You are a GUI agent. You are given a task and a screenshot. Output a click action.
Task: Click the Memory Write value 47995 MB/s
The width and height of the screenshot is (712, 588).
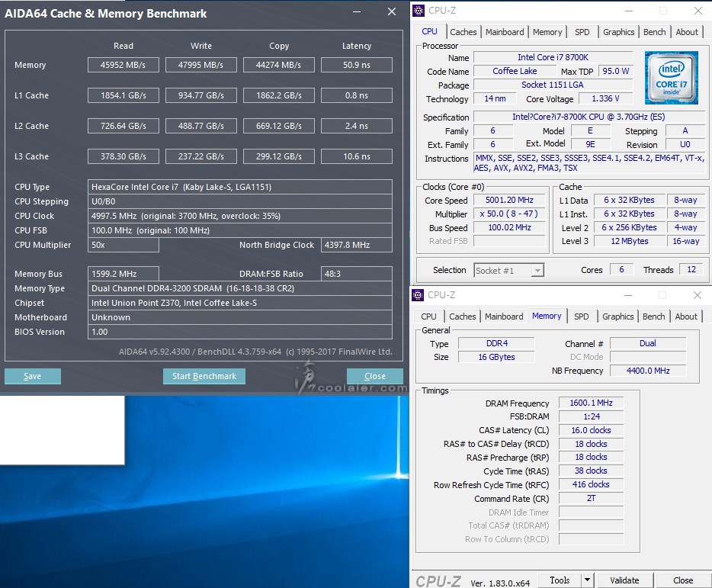(x=200, y=65)
